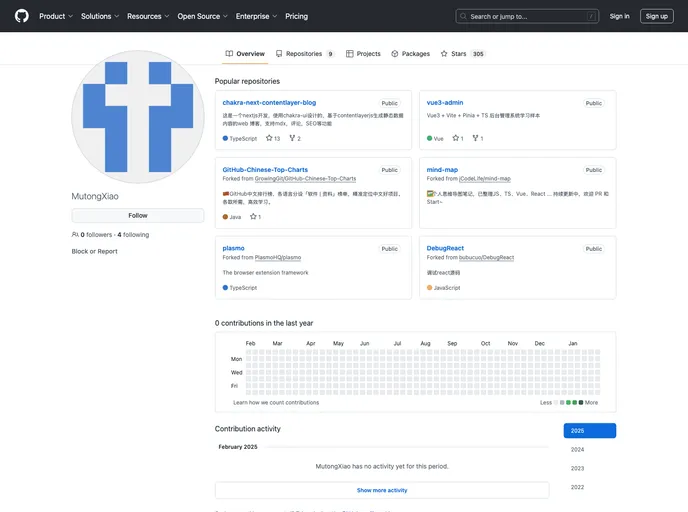Image resolution: width=688 pixels, height=512 pixels.
Task: Click Show more activity button
Action: 382,491
